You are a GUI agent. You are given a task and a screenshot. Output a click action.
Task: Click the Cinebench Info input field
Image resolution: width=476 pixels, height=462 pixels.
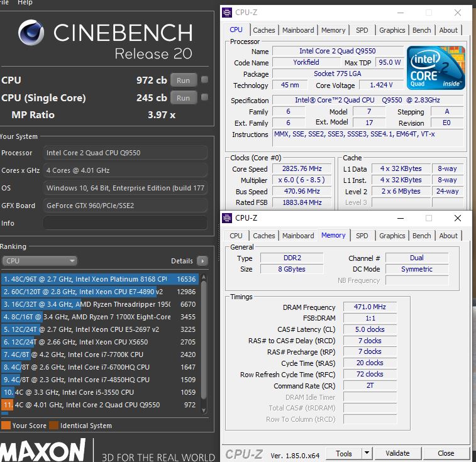125,223
